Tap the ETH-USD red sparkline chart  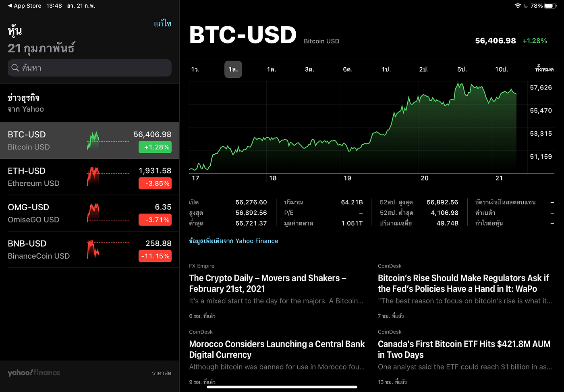108,176
